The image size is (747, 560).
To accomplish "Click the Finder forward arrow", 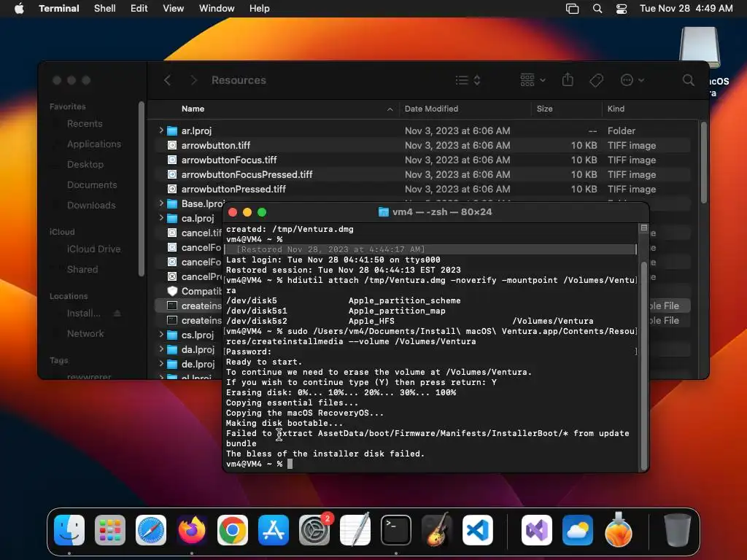I will pyautogui.click(x=193, y=80).
